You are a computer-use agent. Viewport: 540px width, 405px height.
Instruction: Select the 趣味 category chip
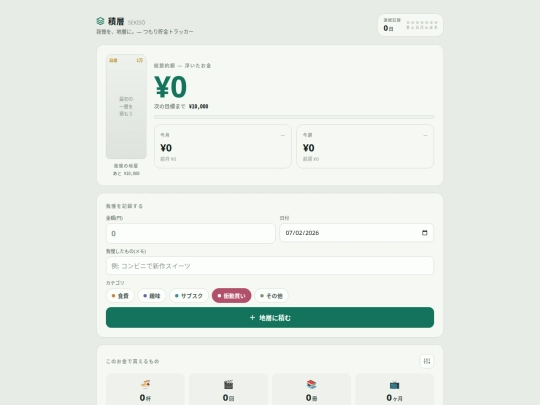(x=152, y=296)
